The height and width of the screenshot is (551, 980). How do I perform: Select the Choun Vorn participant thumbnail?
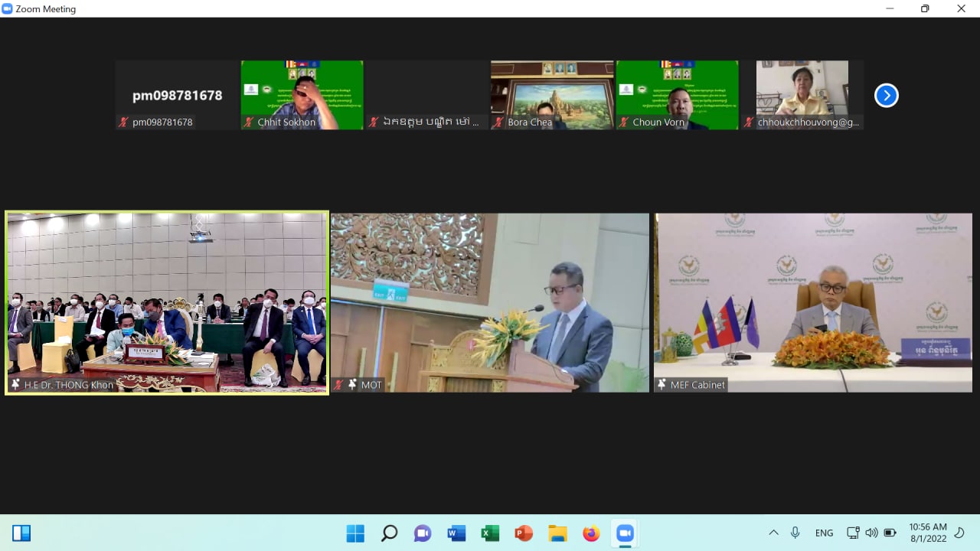(x=677, y=95)
